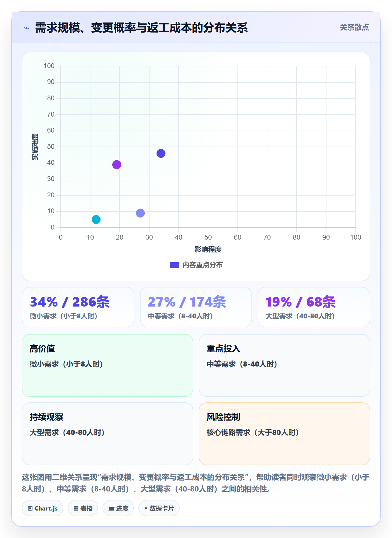Click the square icon in the Chart.js chip
This screenshot has width=392, height=538.
click(30, 509)
